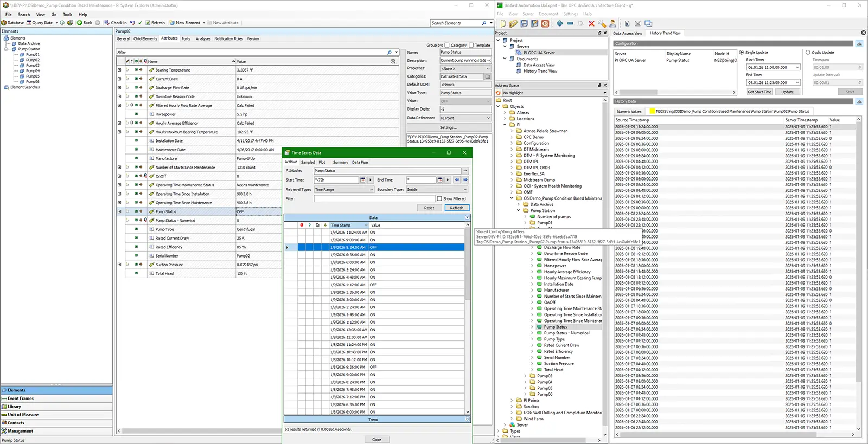868x444 pixels.
Task: Click the blue plus Add Server icon
Action: [559, 23]
